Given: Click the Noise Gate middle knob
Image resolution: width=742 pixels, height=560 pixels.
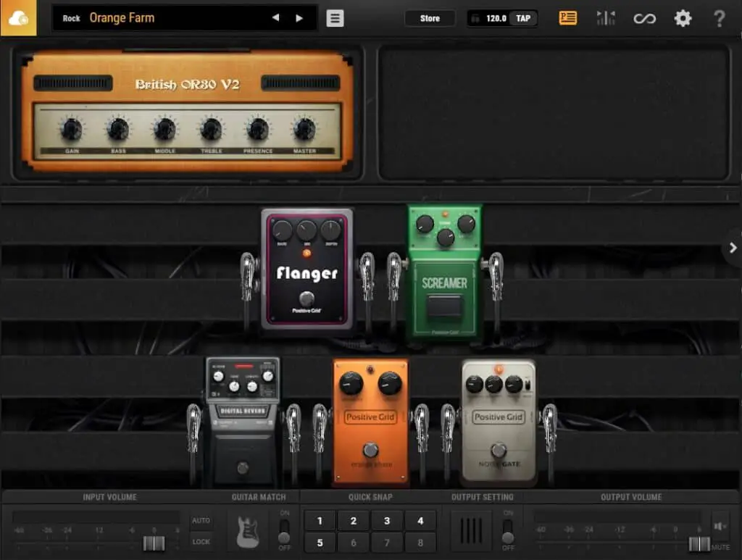Looking at the screenshot, I should tap(493, 384).
